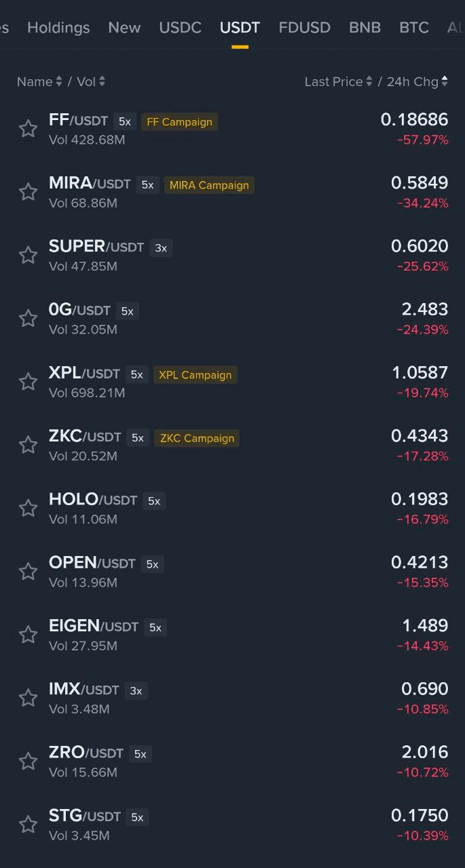Image resolution: width=465 pixels, height=868 pixels.
Task: Star the MIRA/USDT pair
Action: pos(28,192)
